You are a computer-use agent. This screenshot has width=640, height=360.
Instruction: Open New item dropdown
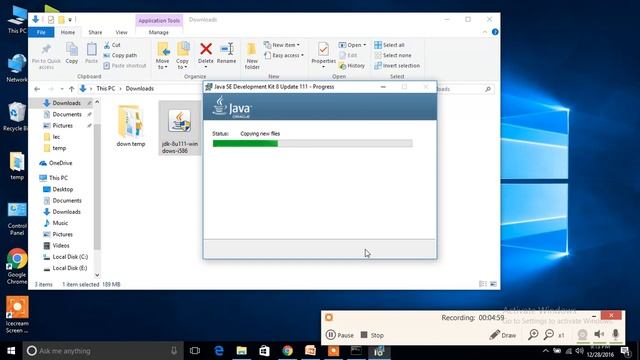coord(282,45)
